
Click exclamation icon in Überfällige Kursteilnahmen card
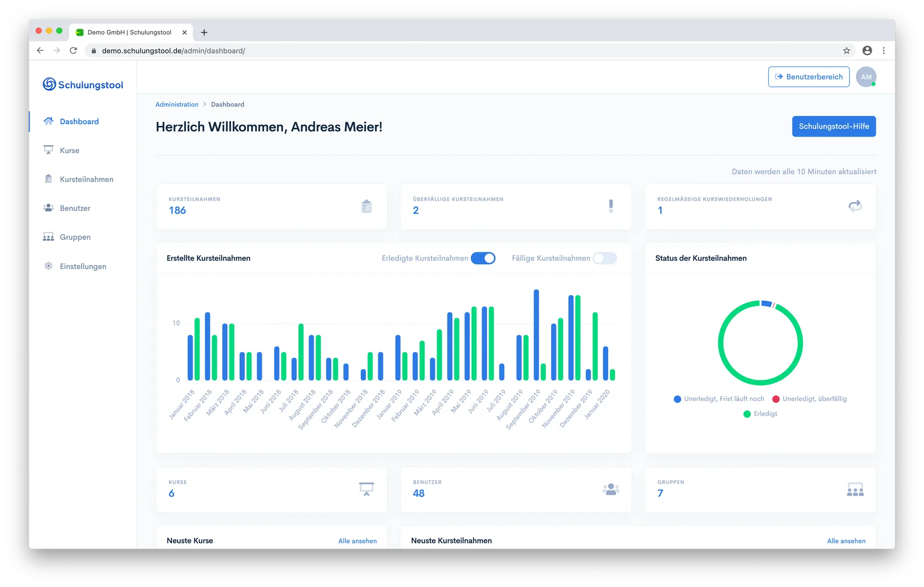tap(611, 206)
